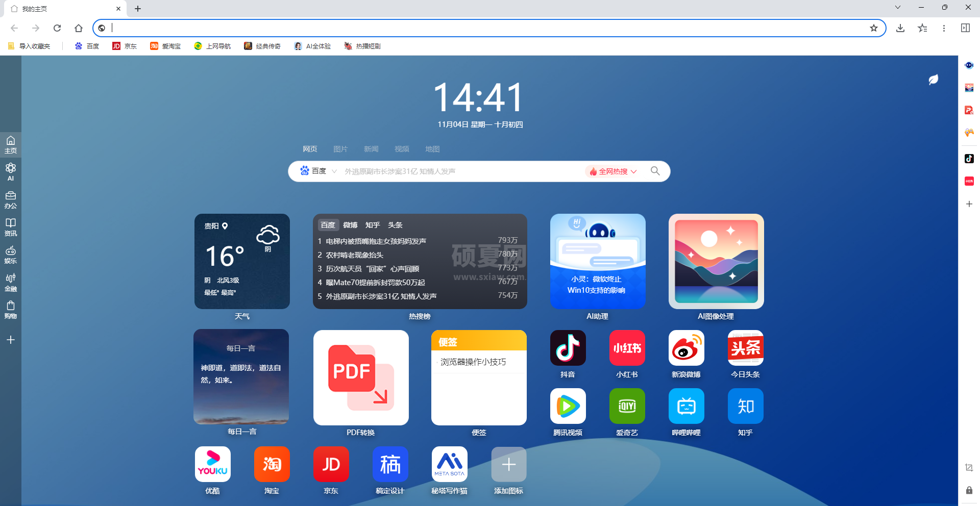Switch search type to 图片 (Images)
The width and height of the screenshot is (980, 506).
click(x=340, y=149)
